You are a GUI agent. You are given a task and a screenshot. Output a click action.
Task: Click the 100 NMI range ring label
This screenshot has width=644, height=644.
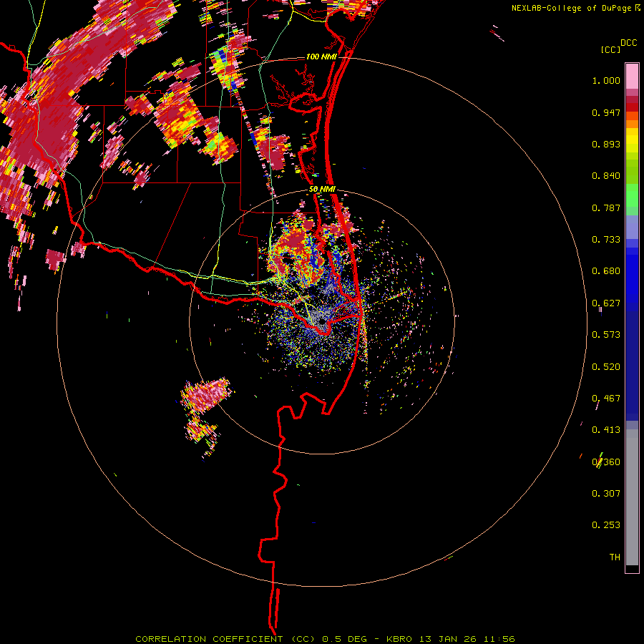click(321, 57)
